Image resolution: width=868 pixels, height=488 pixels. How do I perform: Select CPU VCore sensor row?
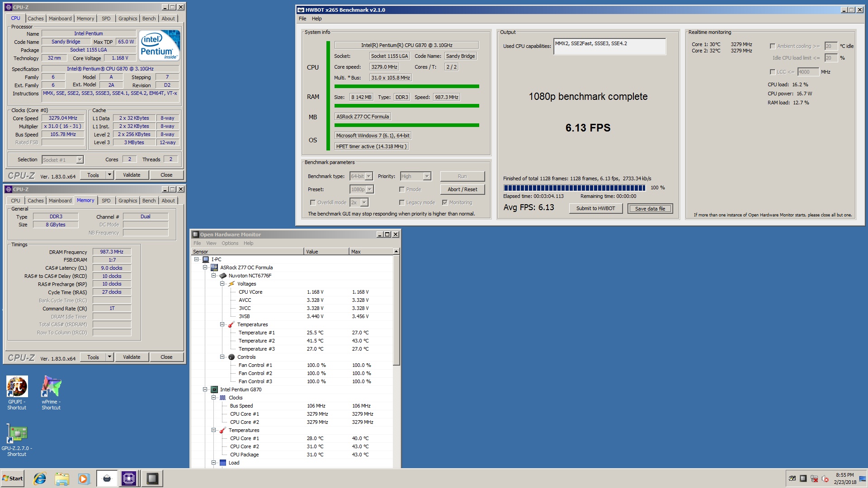pos(292,292)
